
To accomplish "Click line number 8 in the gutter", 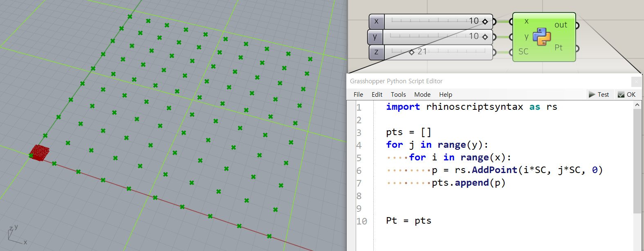I will point(359,196).
